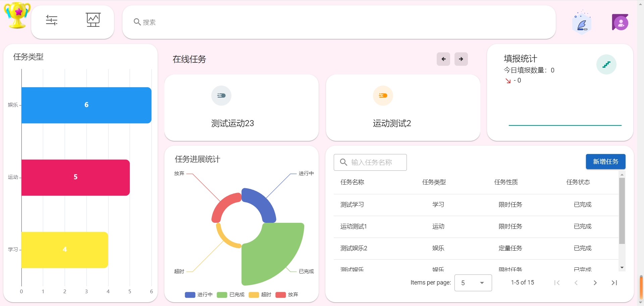
Task: Click the table scrollbar up arrow
Action: (622, 175)
